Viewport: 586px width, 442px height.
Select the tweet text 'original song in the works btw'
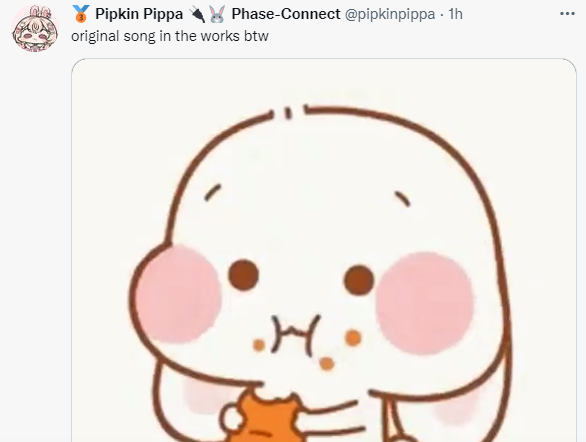click(170, 36)
